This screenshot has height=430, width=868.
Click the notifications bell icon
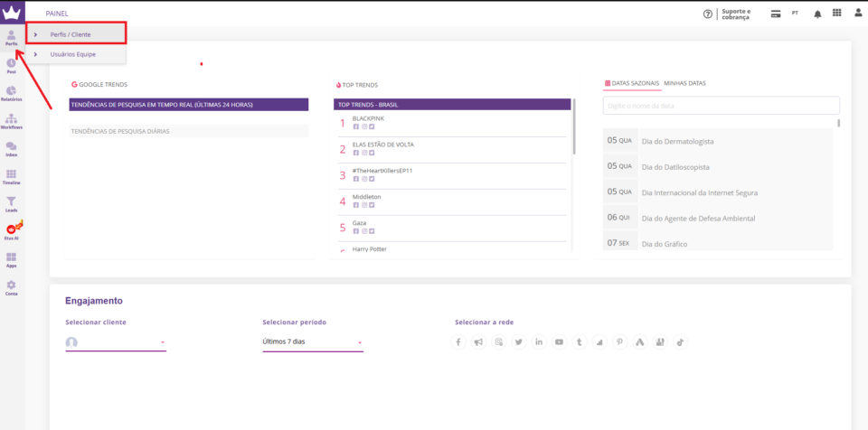817,14
